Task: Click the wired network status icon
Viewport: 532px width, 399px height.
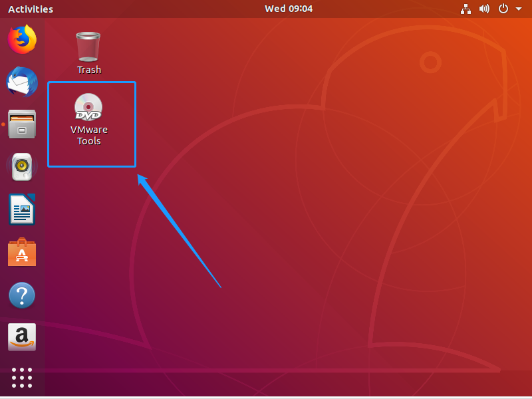Action: coord(465,9)
